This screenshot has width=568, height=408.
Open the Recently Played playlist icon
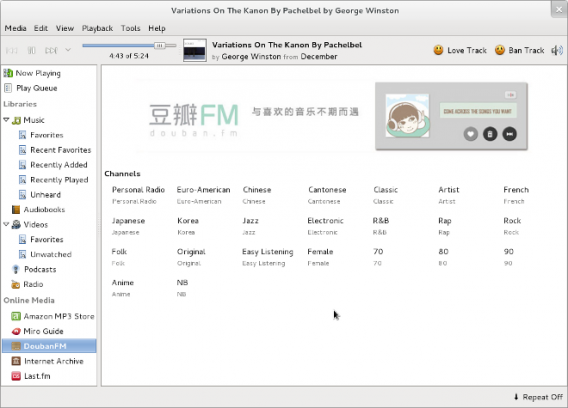point(22,180)
